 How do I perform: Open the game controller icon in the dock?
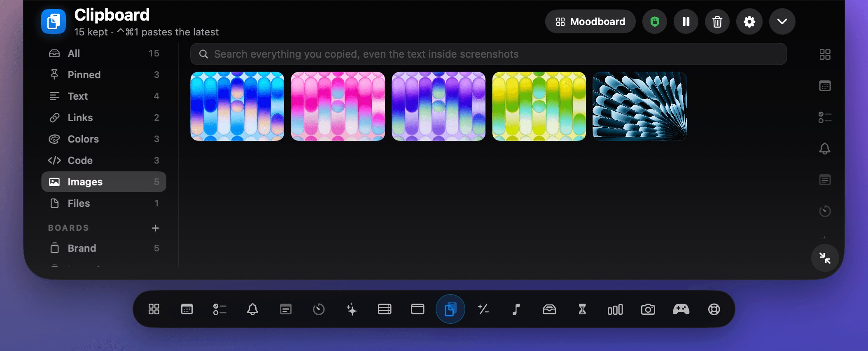coord(681,309)
